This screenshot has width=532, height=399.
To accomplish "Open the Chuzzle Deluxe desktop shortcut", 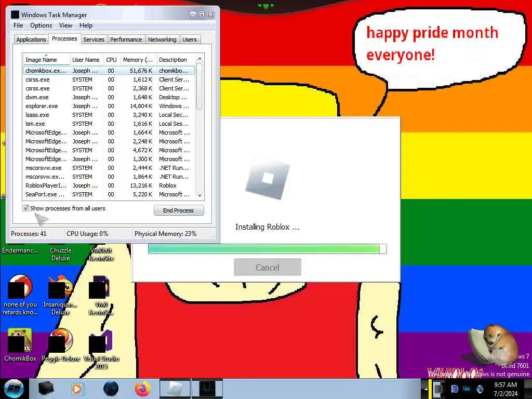I will (60, 254).
